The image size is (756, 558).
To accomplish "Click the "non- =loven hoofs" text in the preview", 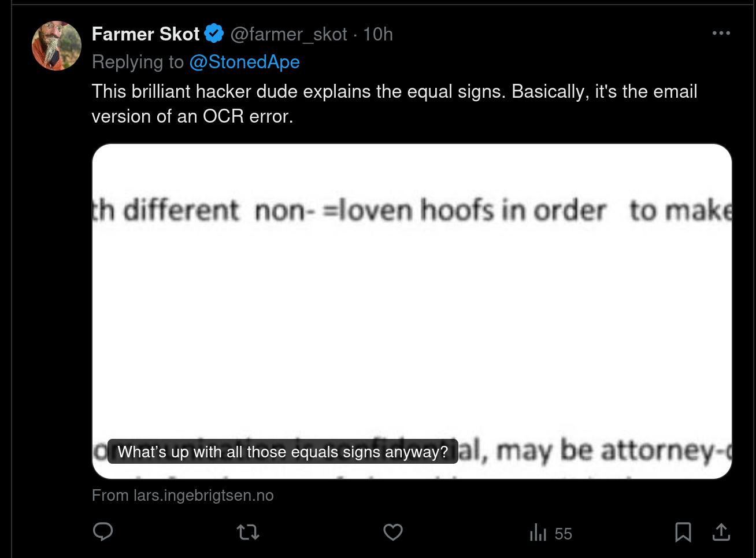I will tap(370, 210).
